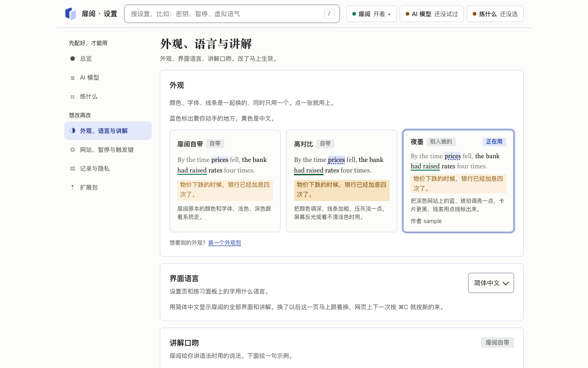This screenshot has height=368, width=588.
Task: Open the 记录与隐私 section
Action: pyautogui.click(x=108, y=168)
